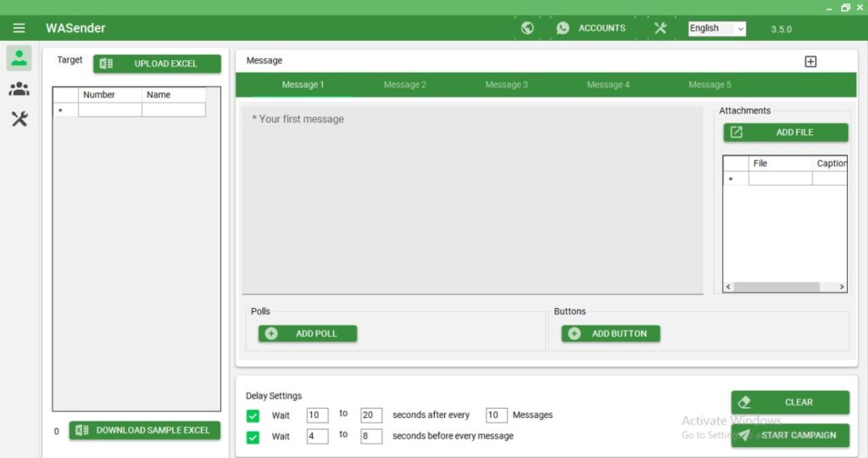Click the ADD FILE button
The width and height of the screenshot is (868, 458).
(786, 132)
